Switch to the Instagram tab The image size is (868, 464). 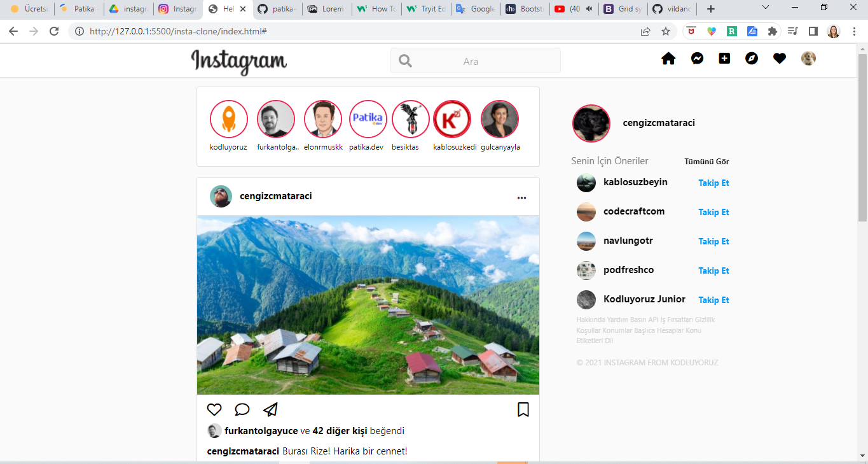[178, 9]
